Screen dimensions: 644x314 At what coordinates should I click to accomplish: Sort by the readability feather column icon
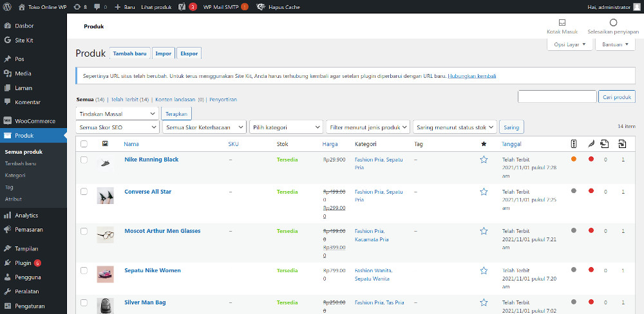point(591,144)
